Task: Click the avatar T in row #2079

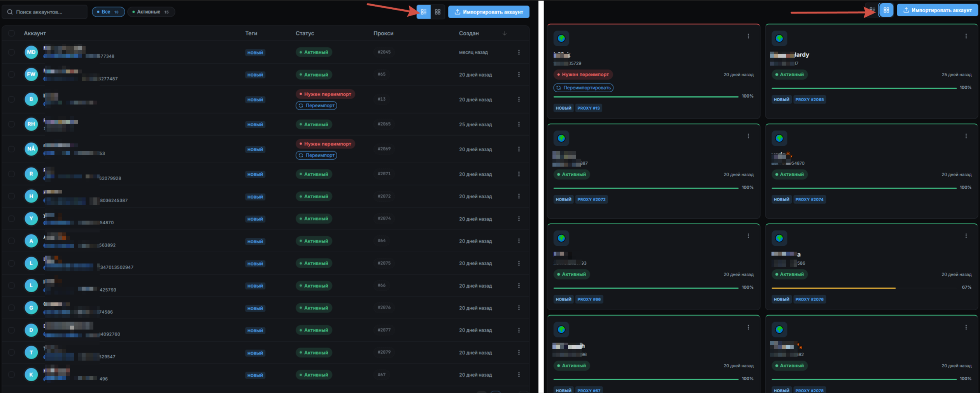Action: (31, 353)
